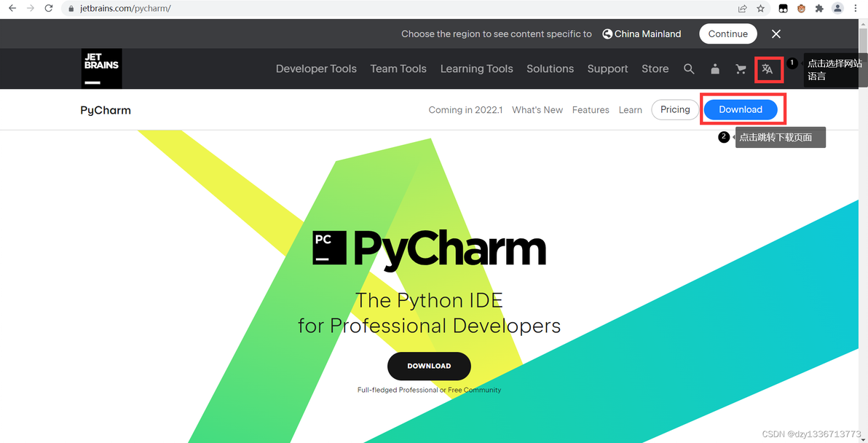Image resolution: width=868 pixels, height=443 pixels.
Task: Go to Store in navigation
Action: 655,68
